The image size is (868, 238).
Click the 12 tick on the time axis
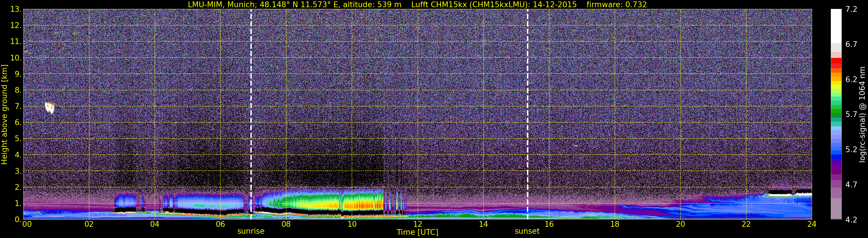click(417, 224)
